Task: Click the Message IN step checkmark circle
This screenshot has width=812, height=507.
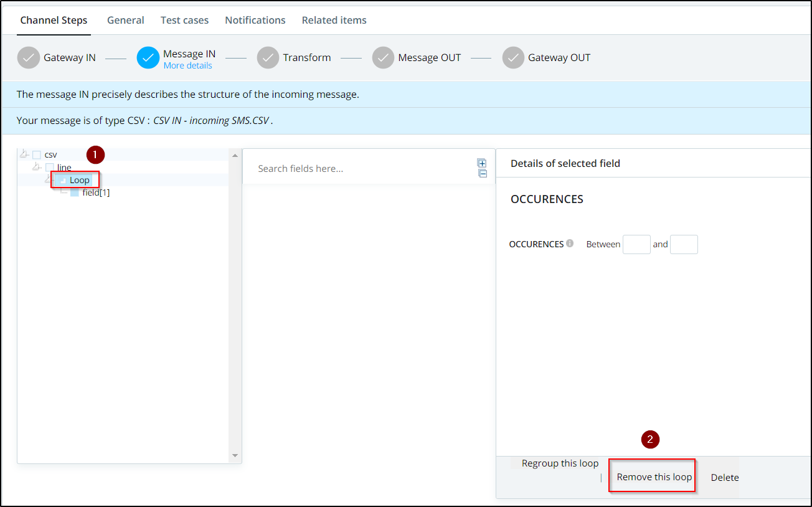Action: (x=148, y=57)
